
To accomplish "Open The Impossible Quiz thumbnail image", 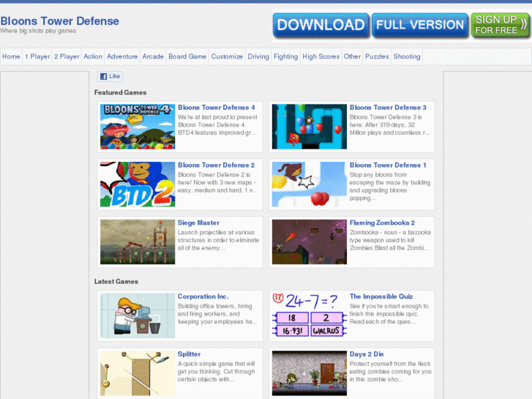I will tap(310, 316).
